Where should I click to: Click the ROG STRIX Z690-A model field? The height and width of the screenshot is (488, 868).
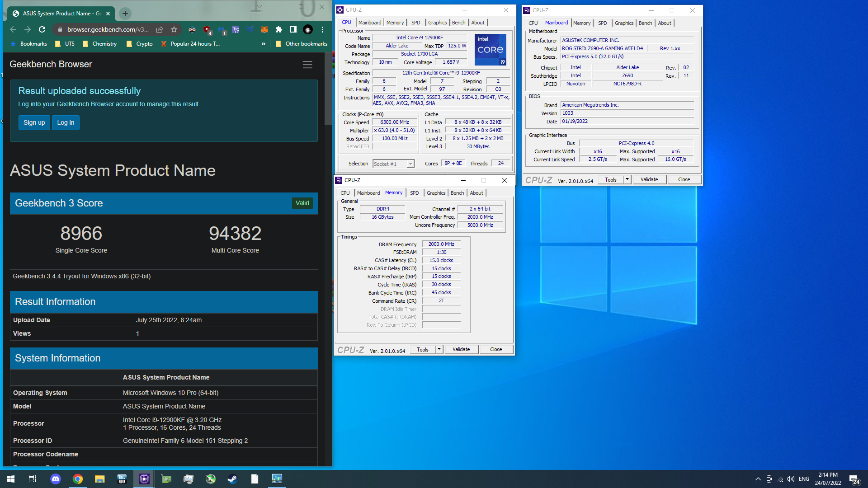pyautogui.click(x=603, y=49)
